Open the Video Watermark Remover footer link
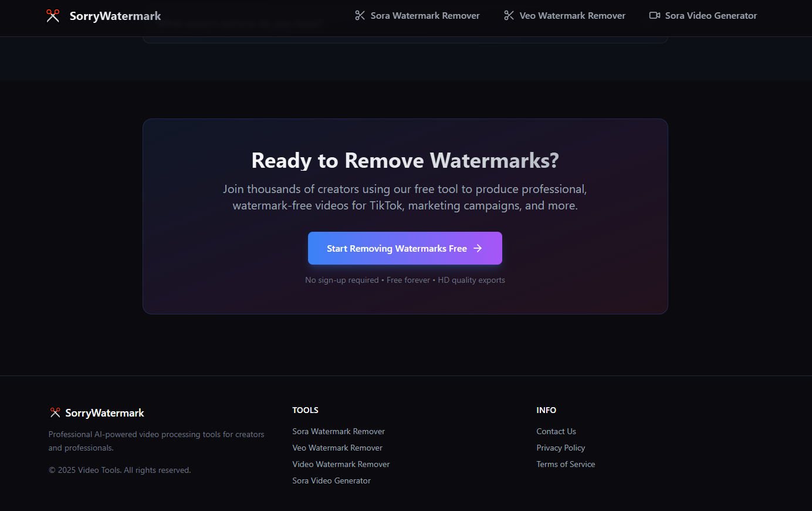 tap(341, 464)
